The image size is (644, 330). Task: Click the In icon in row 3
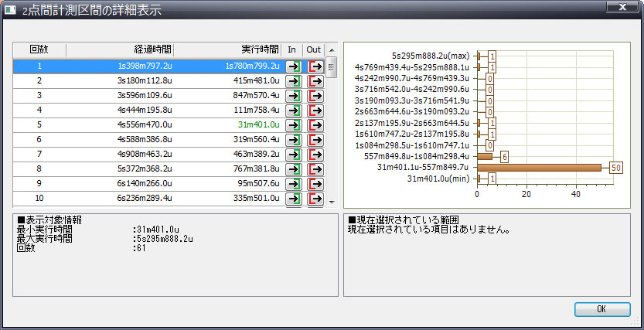294,96
